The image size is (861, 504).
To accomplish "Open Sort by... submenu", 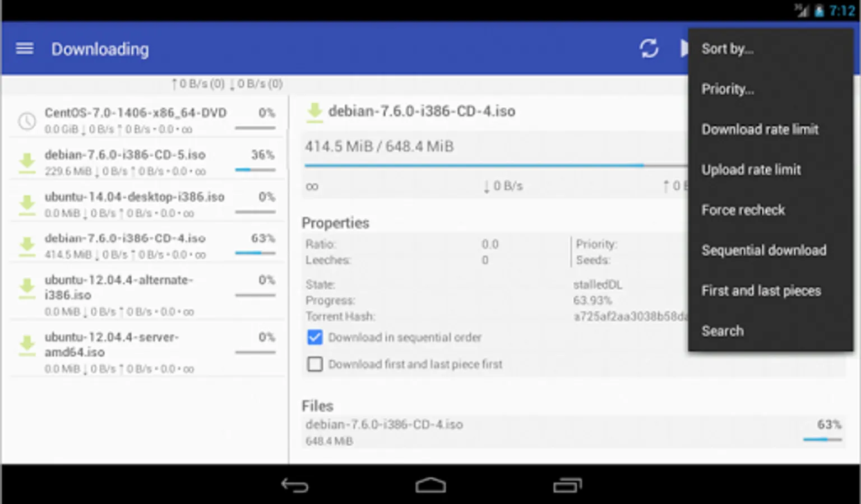I will click(x=771, y=49).
